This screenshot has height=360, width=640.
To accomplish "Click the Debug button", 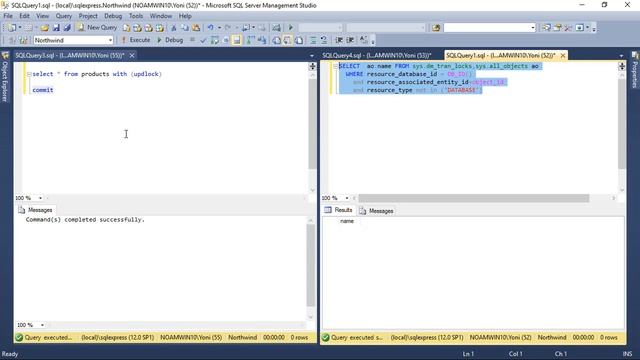I will point(170,40).
